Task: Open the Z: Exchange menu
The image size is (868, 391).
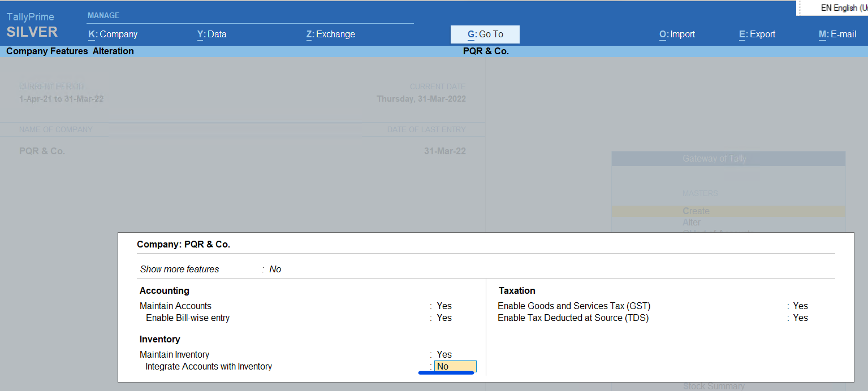Action: 331,34
